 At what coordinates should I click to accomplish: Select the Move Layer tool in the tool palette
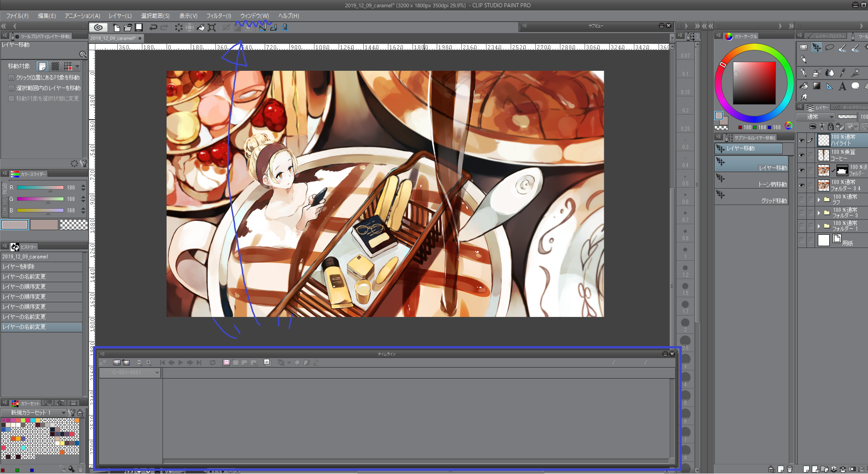(816, 47)
